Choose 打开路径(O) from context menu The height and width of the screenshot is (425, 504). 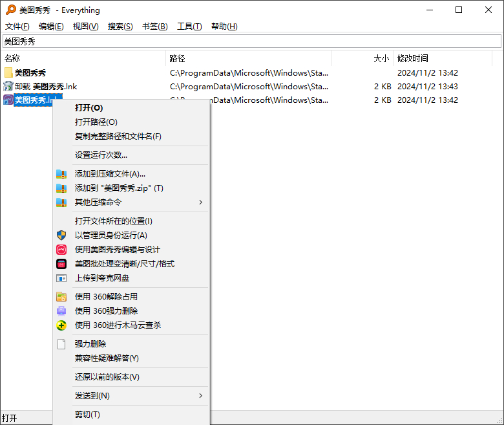tap(96, 122)
